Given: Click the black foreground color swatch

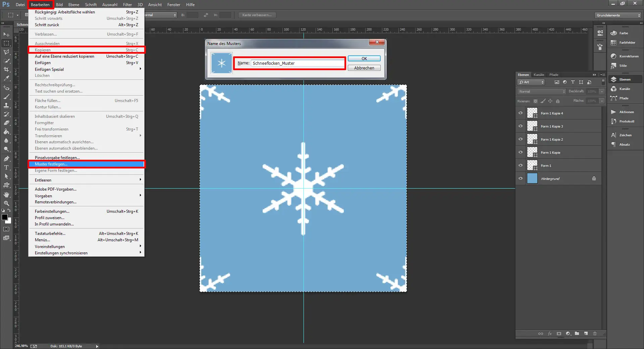Looking at the screenshot, I should (5, 216).
